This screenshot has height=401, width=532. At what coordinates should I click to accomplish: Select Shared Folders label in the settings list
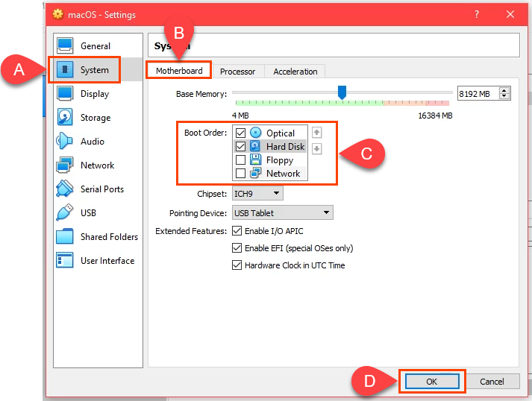point(109,236)
